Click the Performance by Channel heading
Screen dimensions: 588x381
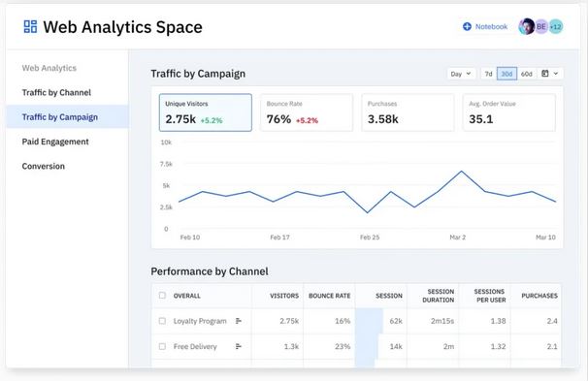pos(210,271)
